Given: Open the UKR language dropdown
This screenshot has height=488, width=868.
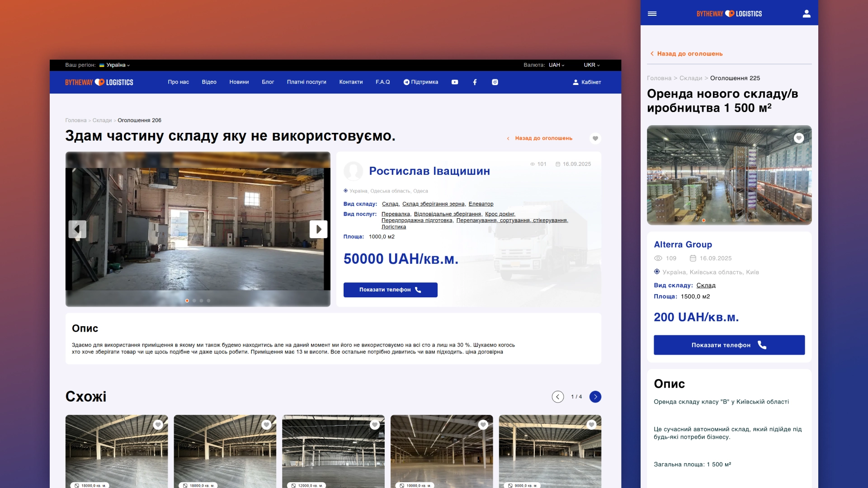Looking at the screenshot, I should pos(591,65).
